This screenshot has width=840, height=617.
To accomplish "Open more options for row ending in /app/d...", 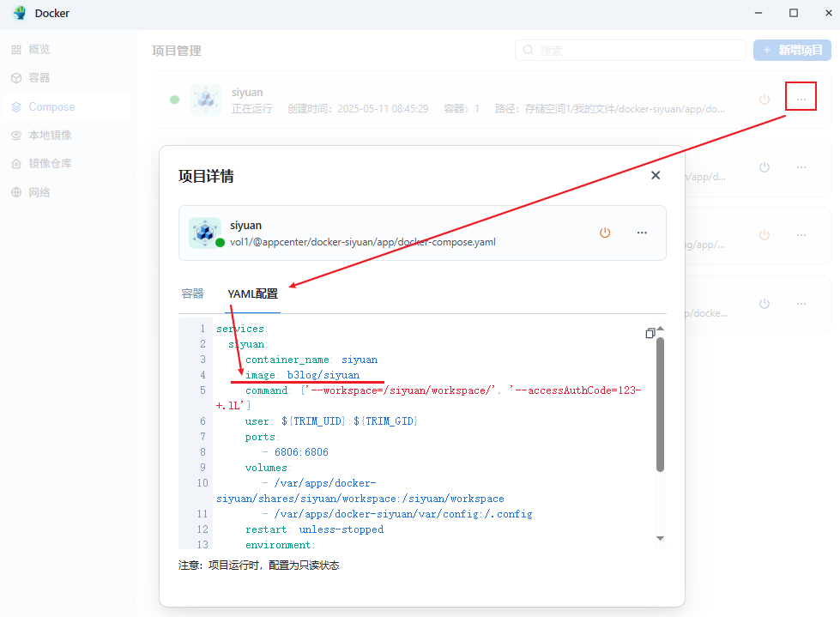I will pos(801,167).
